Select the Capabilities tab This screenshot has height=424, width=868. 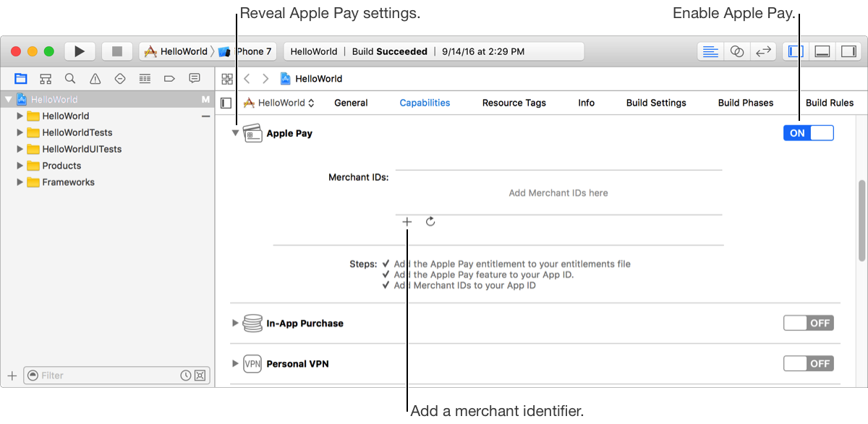coord(425,103)
